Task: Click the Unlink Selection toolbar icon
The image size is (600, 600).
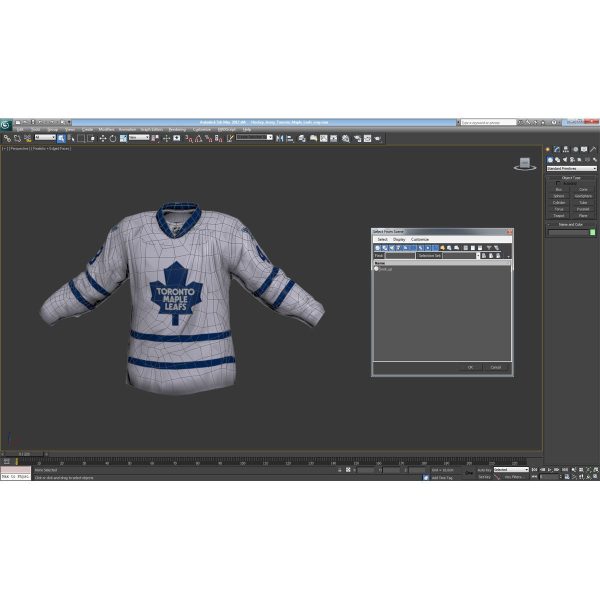Action: pos(17,139)
